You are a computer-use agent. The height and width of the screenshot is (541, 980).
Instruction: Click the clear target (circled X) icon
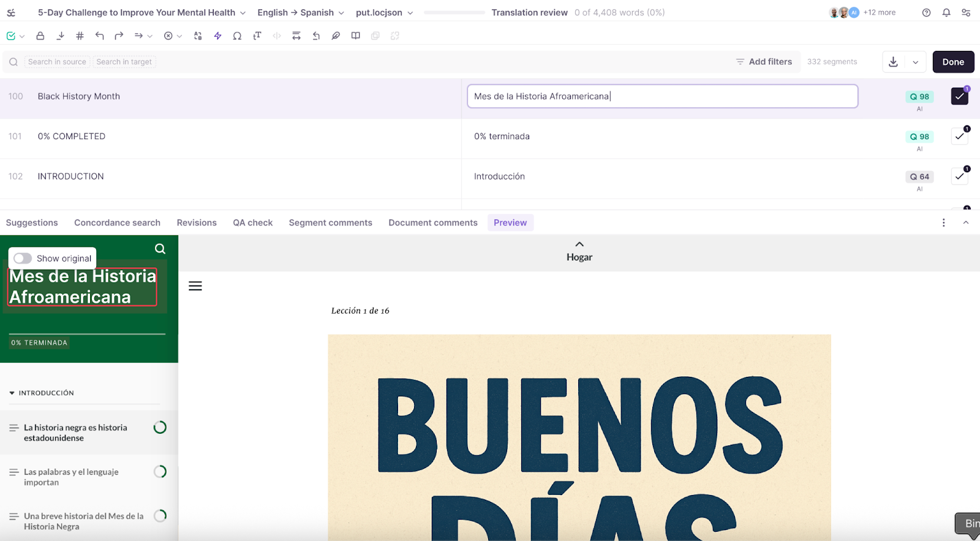pos(168,36)
